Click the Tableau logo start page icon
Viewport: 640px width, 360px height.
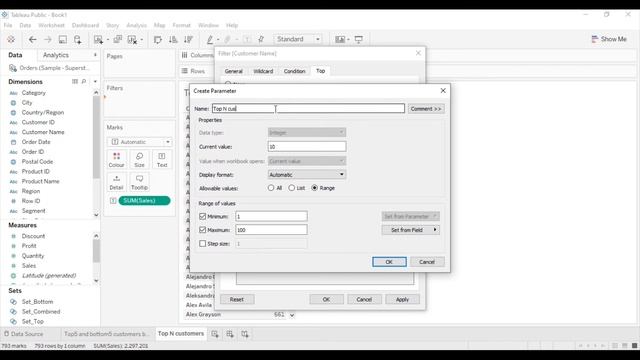[11, 39]
